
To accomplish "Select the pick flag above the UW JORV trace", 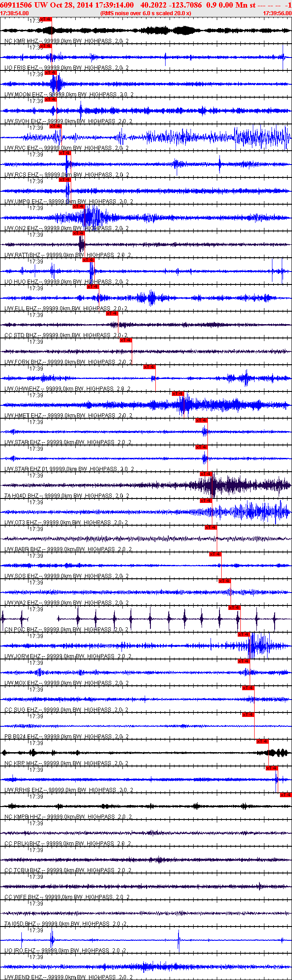I will pos(244,634).
